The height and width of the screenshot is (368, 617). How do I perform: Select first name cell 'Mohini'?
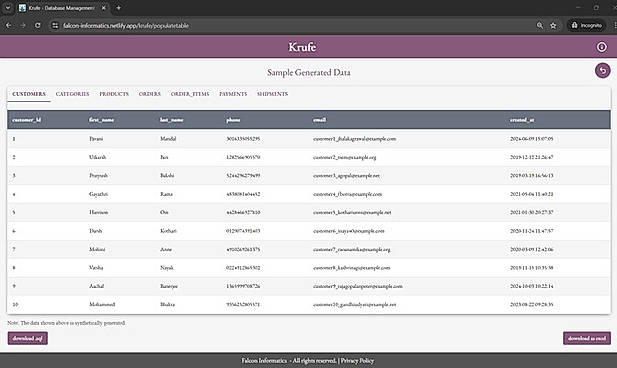(97, 250)
